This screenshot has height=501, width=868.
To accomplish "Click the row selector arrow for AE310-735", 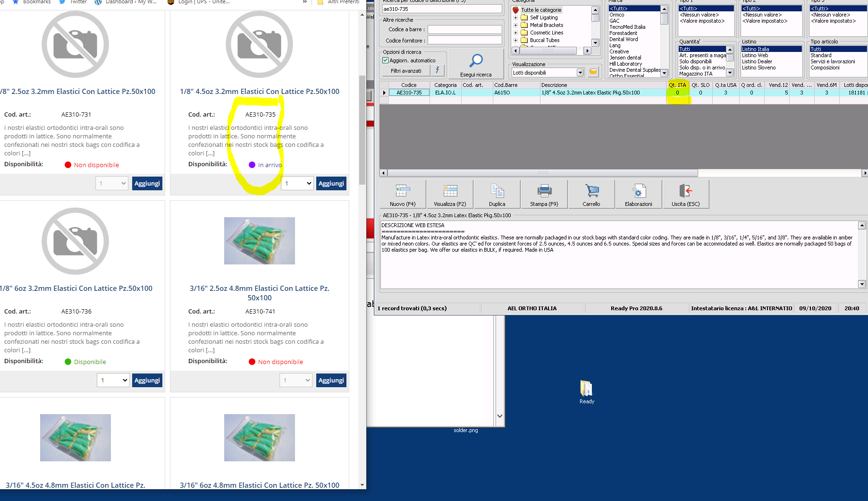I will click(x=384, y=93).
